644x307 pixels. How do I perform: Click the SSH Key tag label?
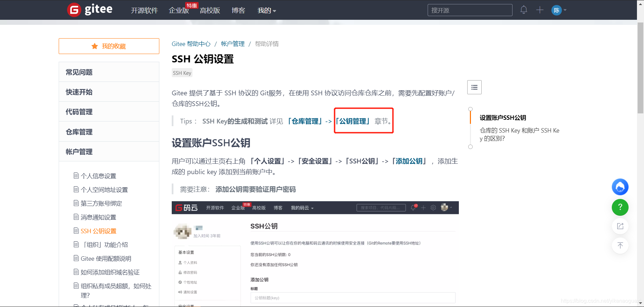point(182,73)
